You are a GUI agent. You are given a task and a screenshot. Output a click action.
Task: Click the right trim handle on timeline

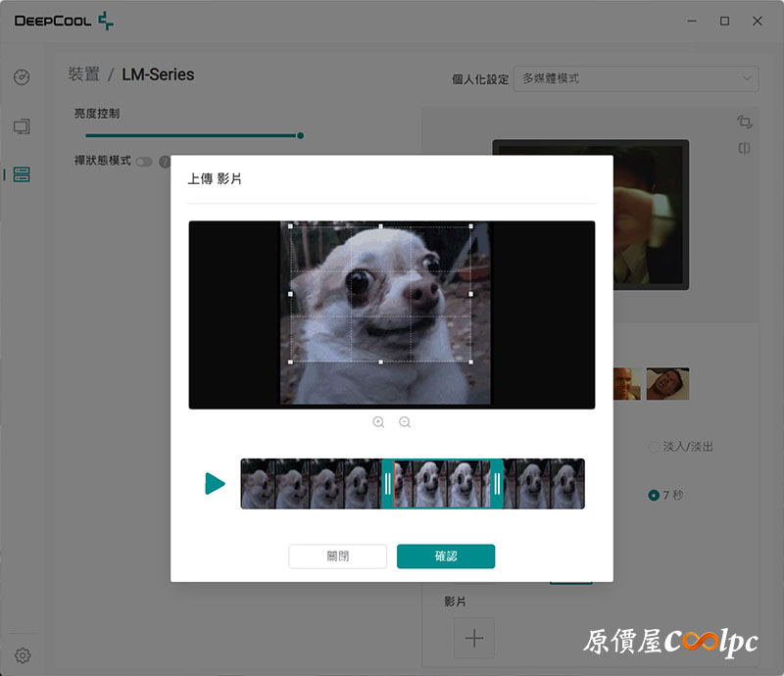[497, 484]
